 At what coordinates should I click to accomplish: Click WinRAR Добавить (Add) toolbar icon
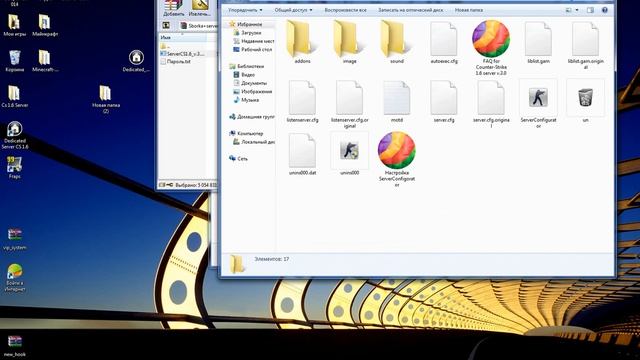click(x=173, y=8)
